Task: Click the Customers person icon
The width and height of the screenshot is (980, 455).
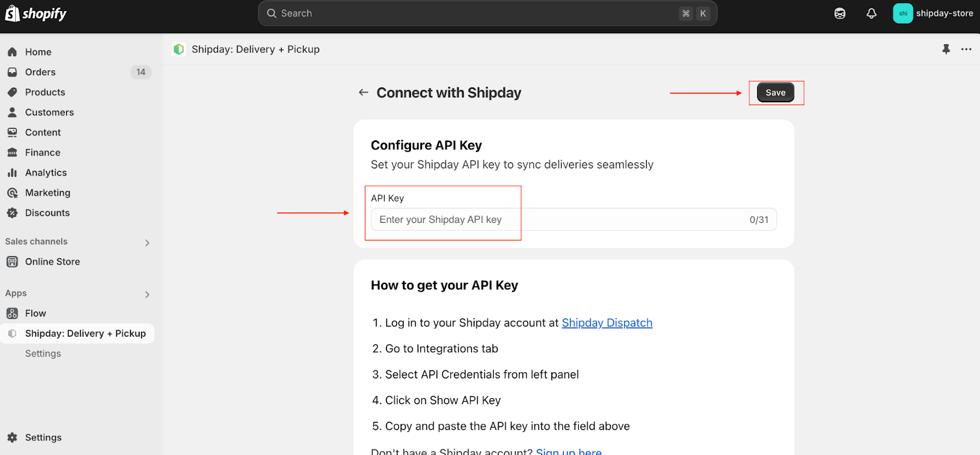Action: click(12, 113)
